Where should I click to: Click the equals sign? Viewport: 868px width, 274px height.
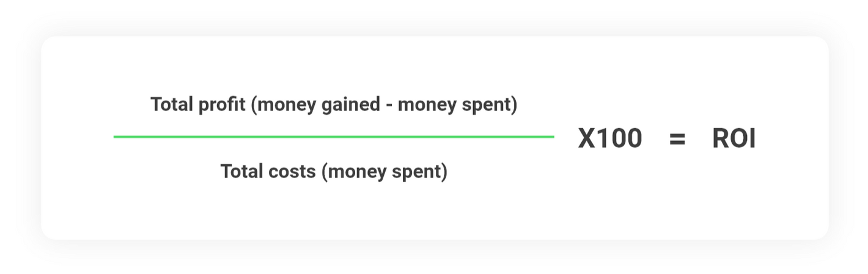pos(677,139)
